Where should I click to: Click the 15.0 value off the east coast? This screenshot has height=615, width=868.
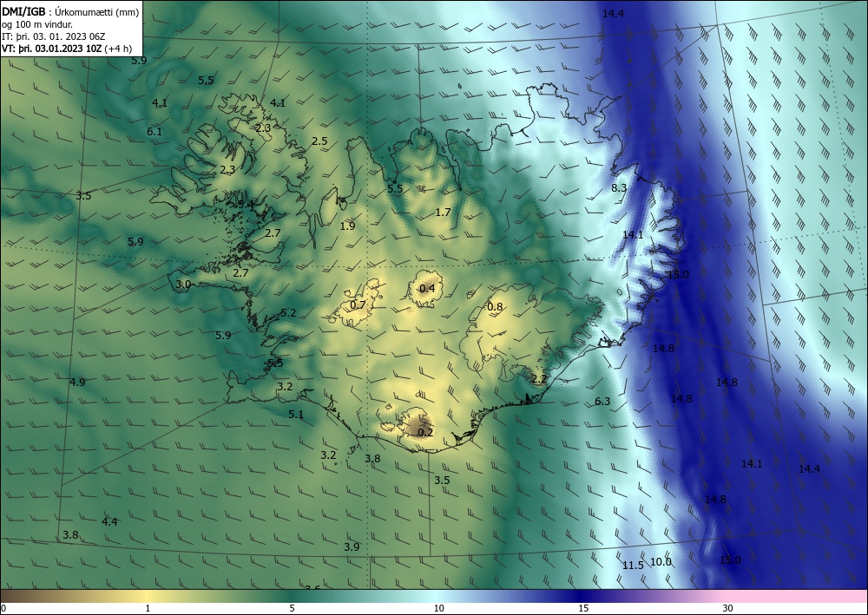pos(678,275)
